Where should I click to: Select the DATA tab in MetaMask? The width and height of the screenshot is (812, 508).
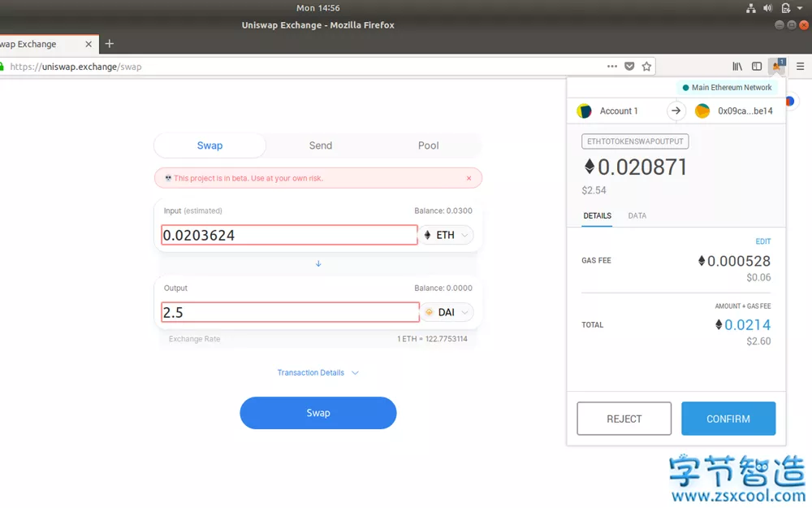click(x=637, y=215)
